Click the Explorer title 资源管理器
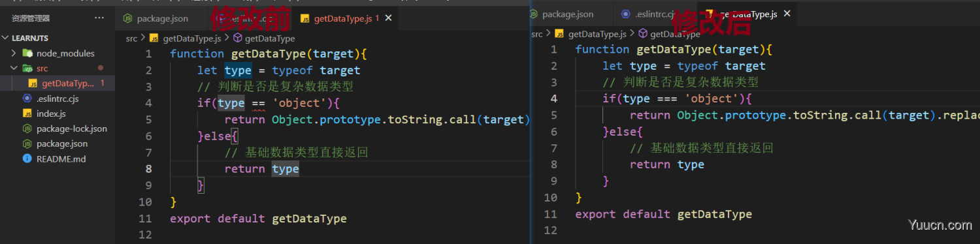The image size is (980, 244). coord(31,18)
